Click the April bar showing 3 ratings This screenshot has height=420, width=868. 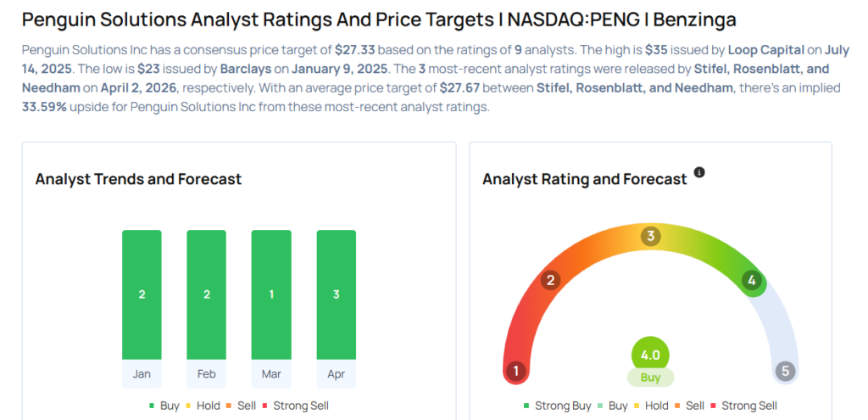pyautogui.click(x=336, y=294)
